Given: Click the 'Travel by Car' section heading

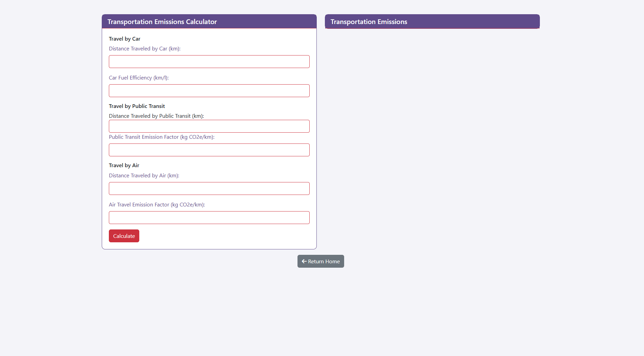Looking at the screenshot, I should [124, 39].
